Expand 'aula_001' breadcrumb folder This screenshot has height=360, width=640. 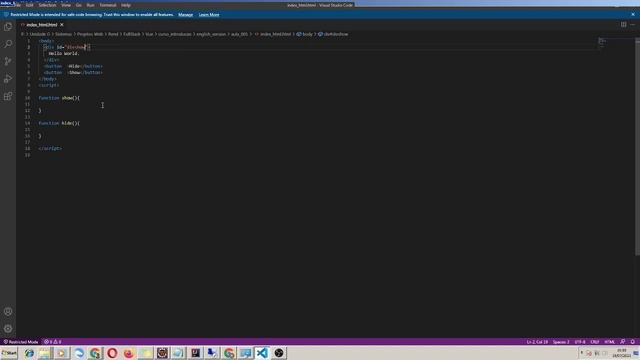point(239,34)
